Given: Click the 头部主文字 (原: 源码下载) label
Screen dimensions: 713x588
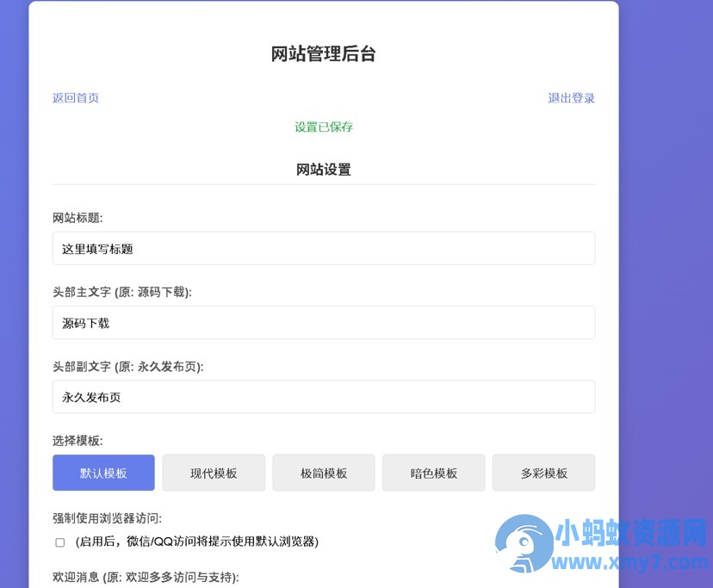Looking at the screenshot, I should tap(122, 292).
